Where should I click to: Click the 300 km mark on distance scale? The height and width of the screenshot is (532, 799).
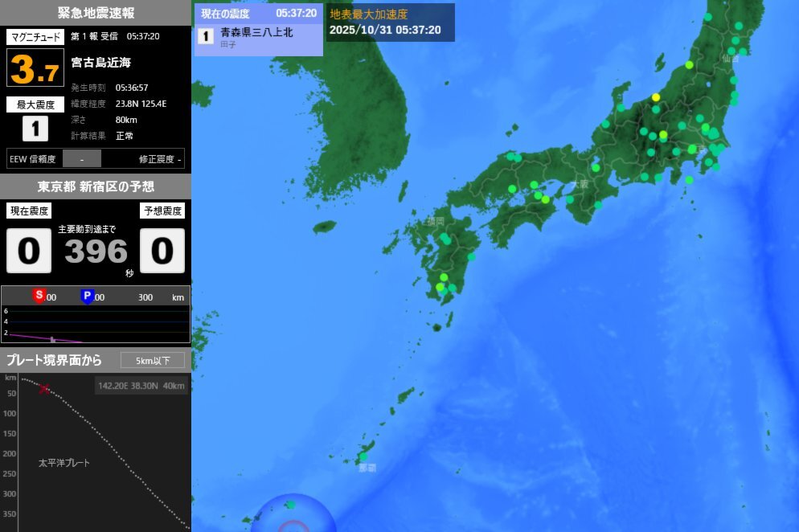(145, 297)
